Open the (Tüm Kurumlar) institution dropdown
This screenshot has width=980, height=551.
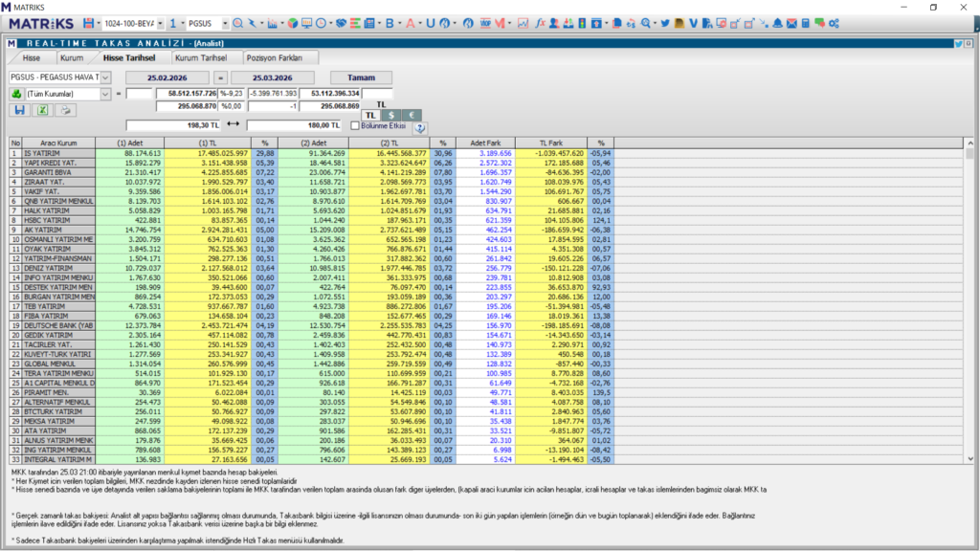click(104, 94)
